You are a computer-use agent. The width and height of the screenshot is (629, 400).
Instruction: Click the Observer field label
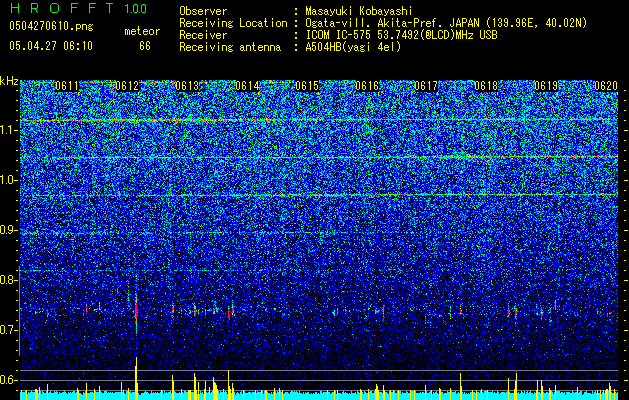(203, 11)
